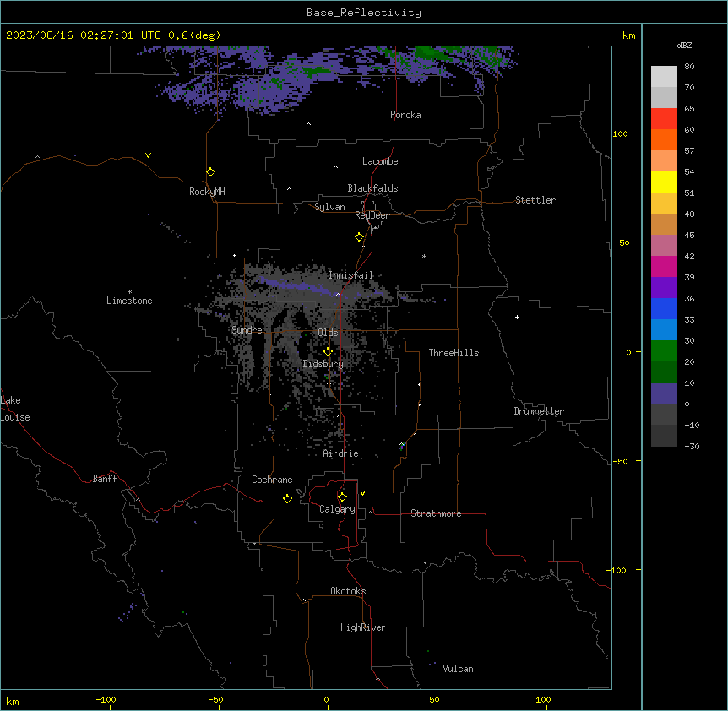This screenshot has width=728, height=711.
Task: Select the slate-purple 10-0 dBZ swatch
Action: pos(664,393)
